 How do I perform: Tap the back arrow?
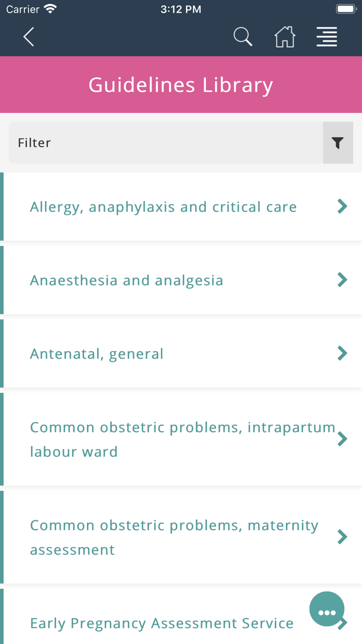click(28, 37)
